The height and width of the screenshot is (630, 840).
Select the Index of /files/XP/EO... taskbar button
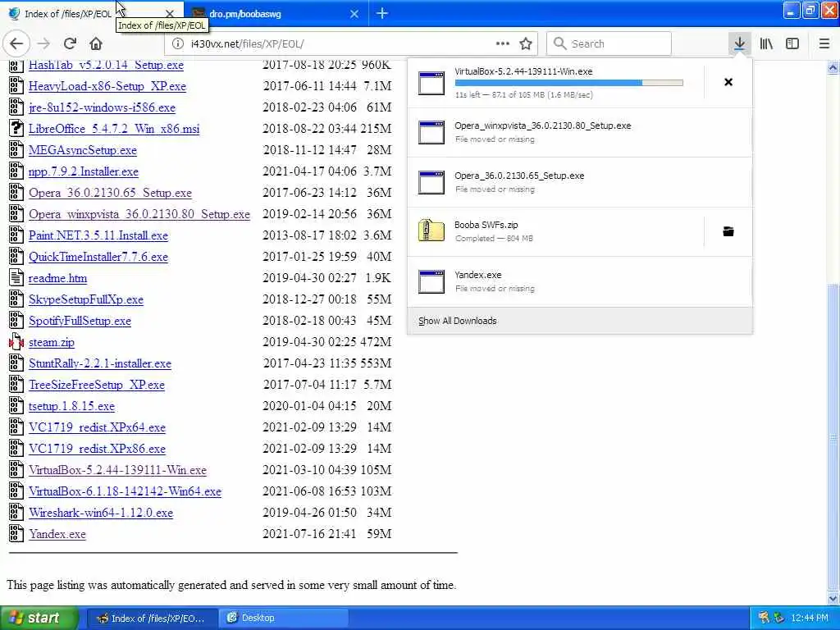[x=153, y=619]
